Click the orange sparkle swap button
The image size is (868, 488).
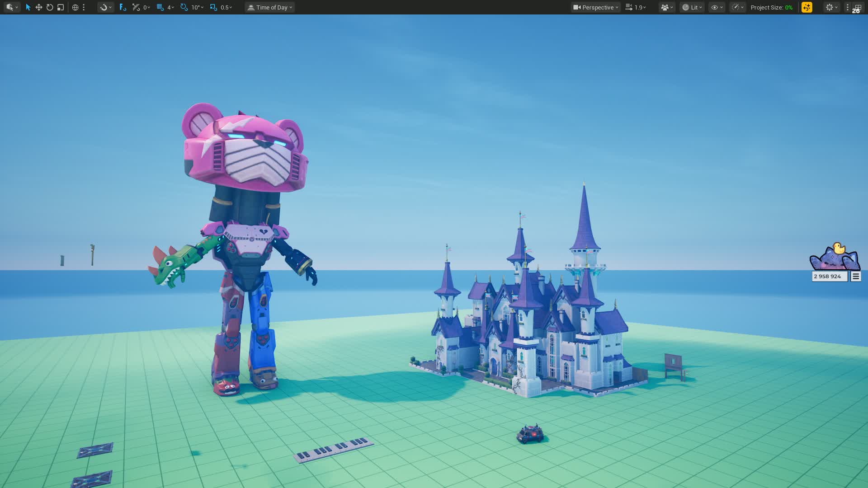[807, 7]
